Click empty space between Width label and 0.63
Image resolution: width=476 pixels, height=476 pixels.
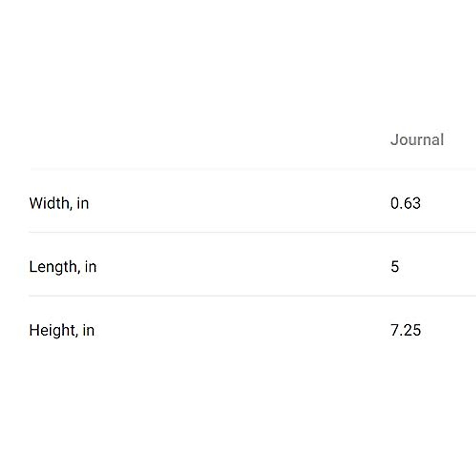(238, 203)
